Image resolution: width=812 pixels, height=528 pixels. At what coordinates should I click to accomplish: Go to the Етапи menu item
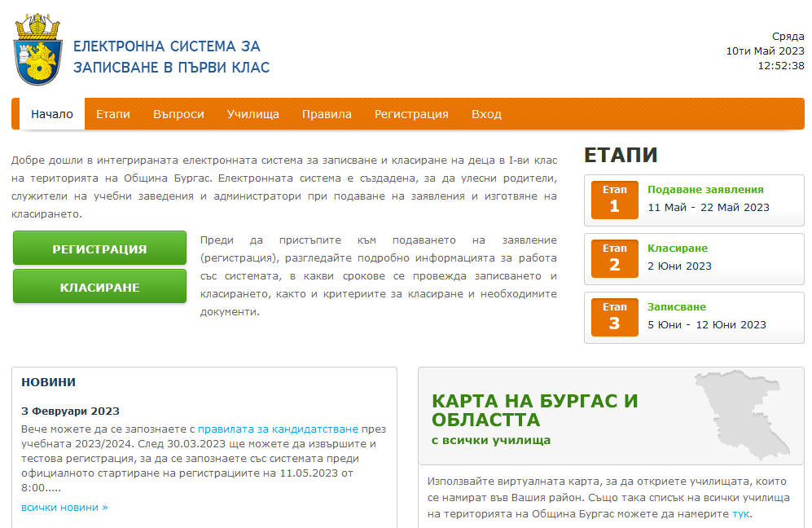(113, 114)
